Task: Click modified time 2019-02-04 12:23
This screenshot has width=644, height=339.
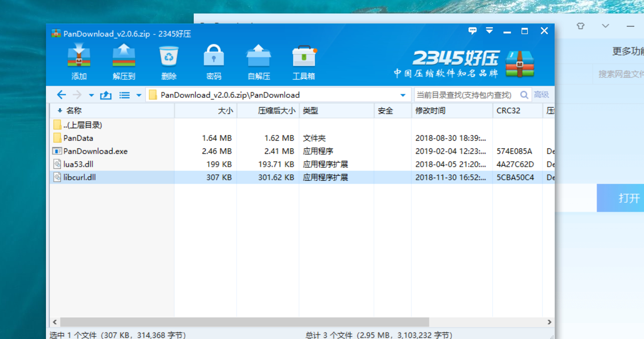Action: [451, 151]
